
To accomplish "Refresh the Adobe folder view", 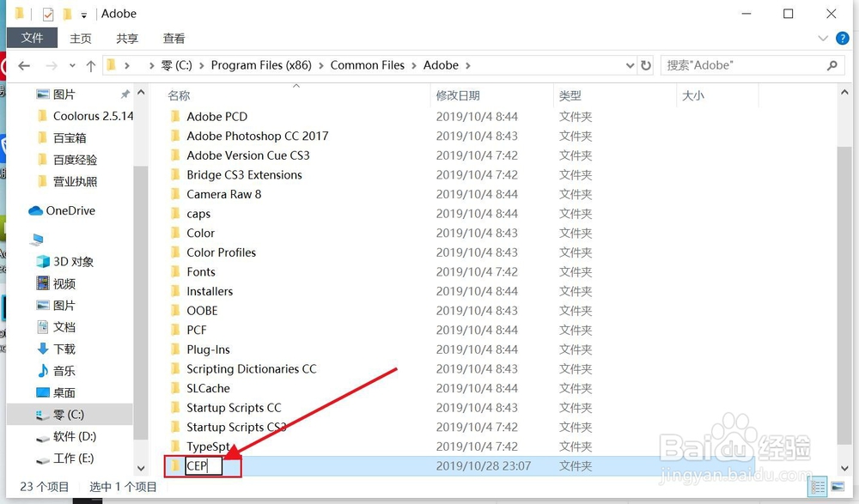I will coord(647,66).
